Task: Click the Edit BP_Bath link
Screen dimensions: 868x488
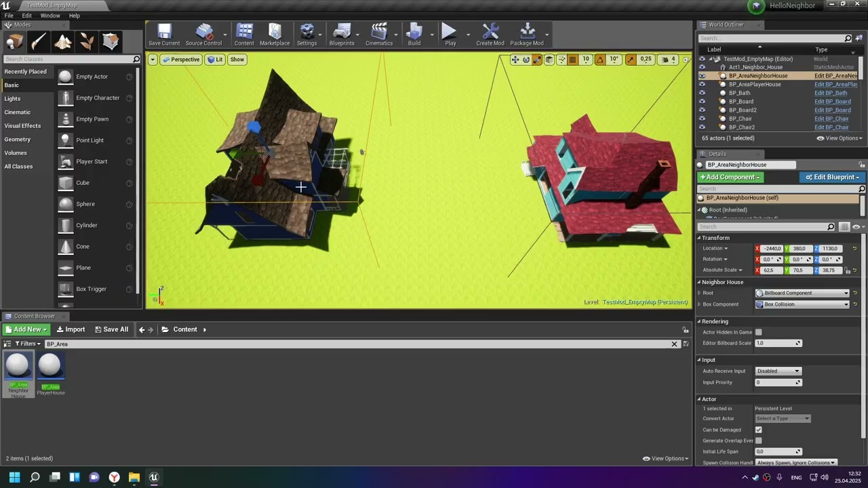Action: 831,93
